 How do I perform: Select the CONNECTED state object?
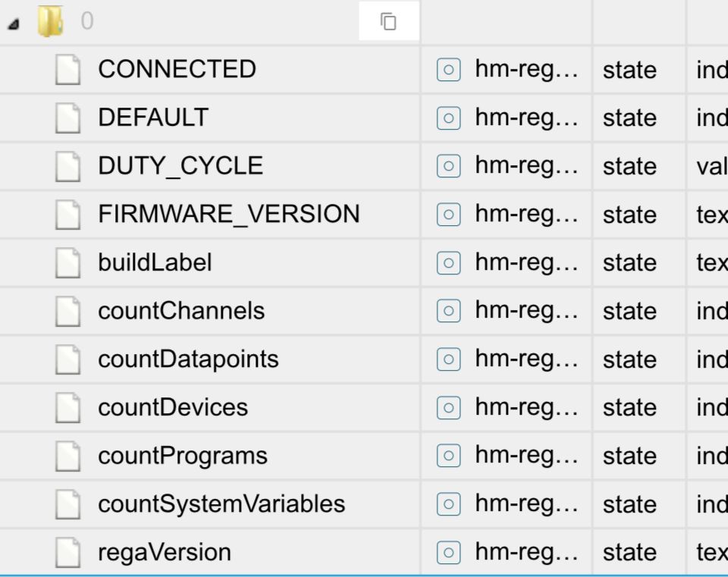pos(177,70)
